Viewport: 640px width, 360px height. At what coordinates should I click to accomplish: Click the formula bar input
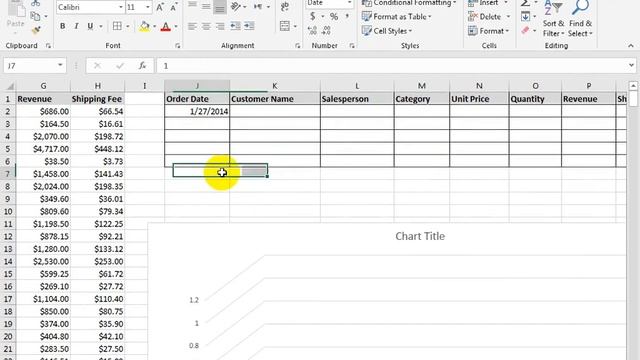[392, 66]
